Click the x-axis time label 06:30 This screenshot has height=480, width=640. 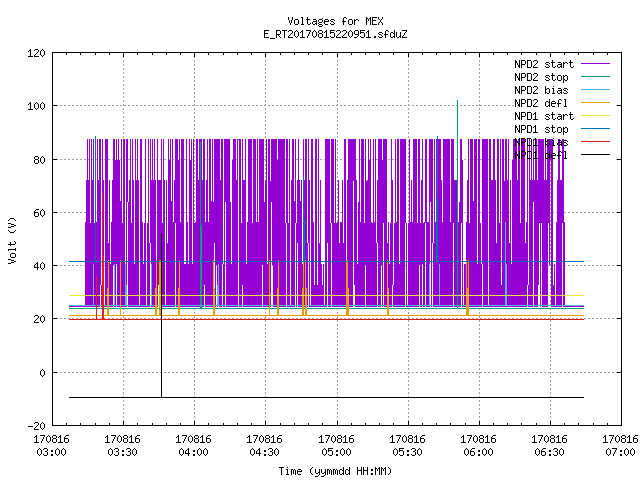pyautogui.click(x=549, y=453)
